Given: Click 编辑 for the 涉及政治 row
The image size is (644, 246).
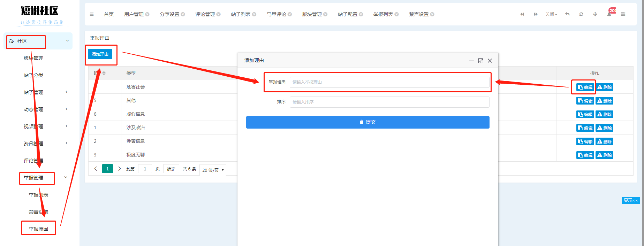Looking at the screenshot, I should [x=585, y=128].
